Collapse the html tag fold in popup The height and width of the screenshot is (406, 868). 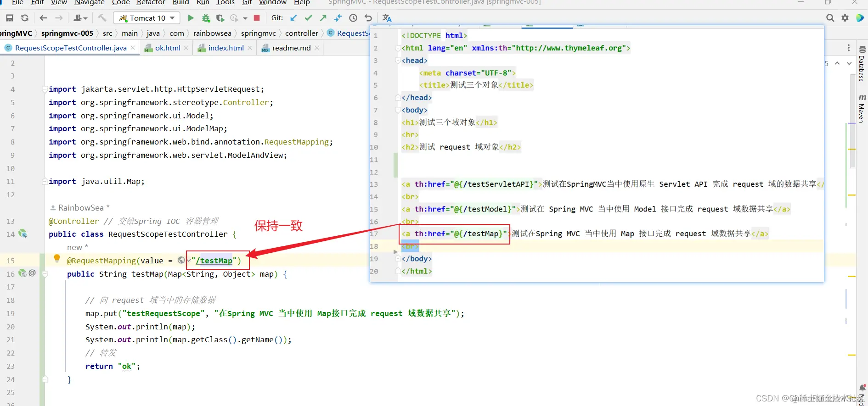398,48
